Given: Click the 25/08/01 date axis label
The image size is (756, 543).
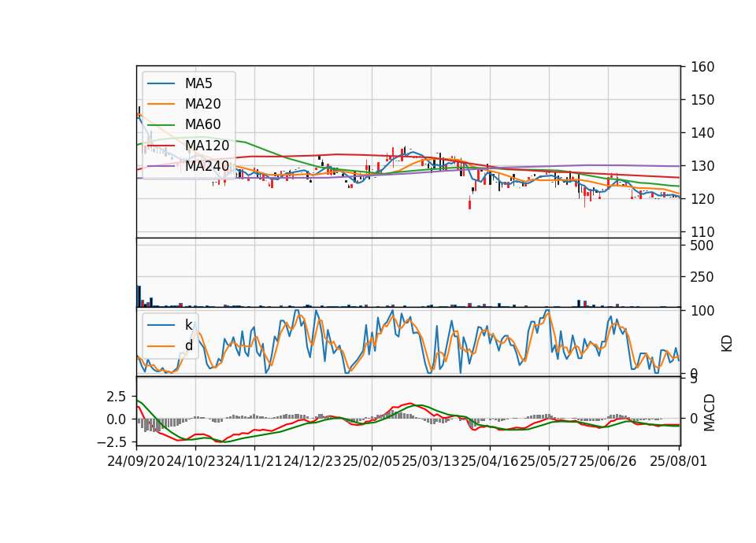Looking at the screenshot, I should point(678,461).
